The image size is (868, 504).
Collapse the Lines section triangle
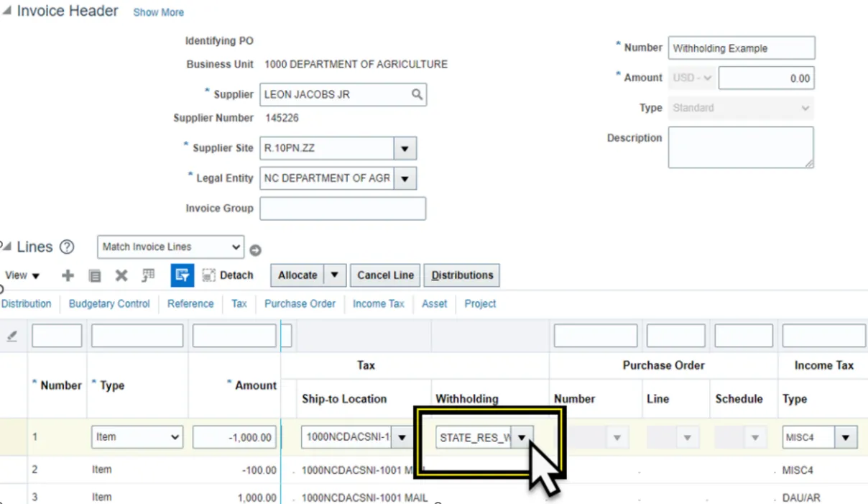click(x=6, y=247)
